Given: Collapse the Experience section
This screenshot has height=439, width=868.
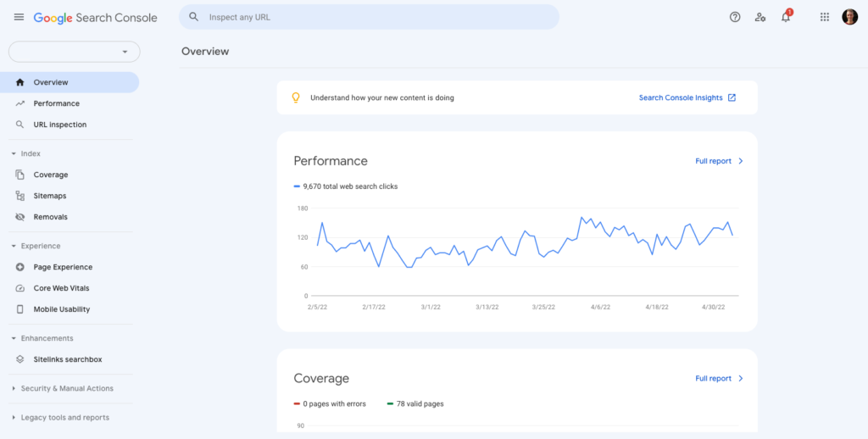Looking at the screenshot, I should tap(14, 246).
